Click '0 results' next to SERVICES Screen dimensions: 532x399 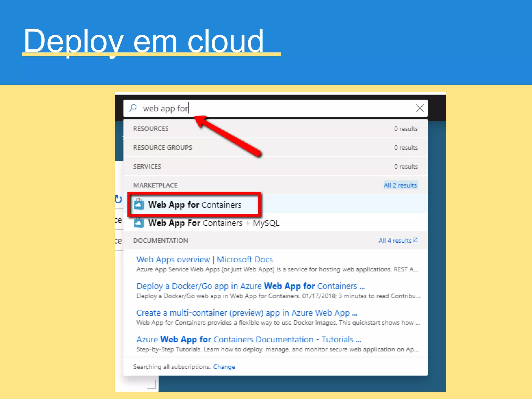[x=406, y=166]
